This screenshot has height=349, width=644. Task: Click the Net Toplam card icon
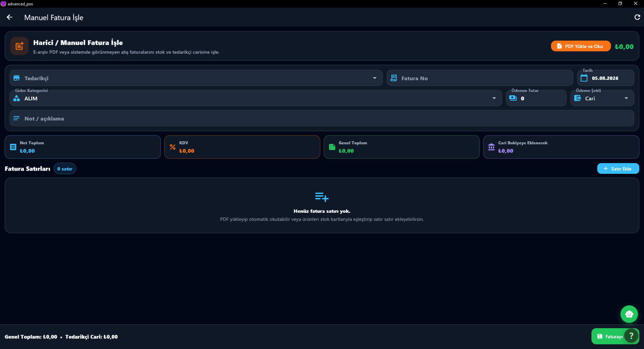click(x=13, y=147)
